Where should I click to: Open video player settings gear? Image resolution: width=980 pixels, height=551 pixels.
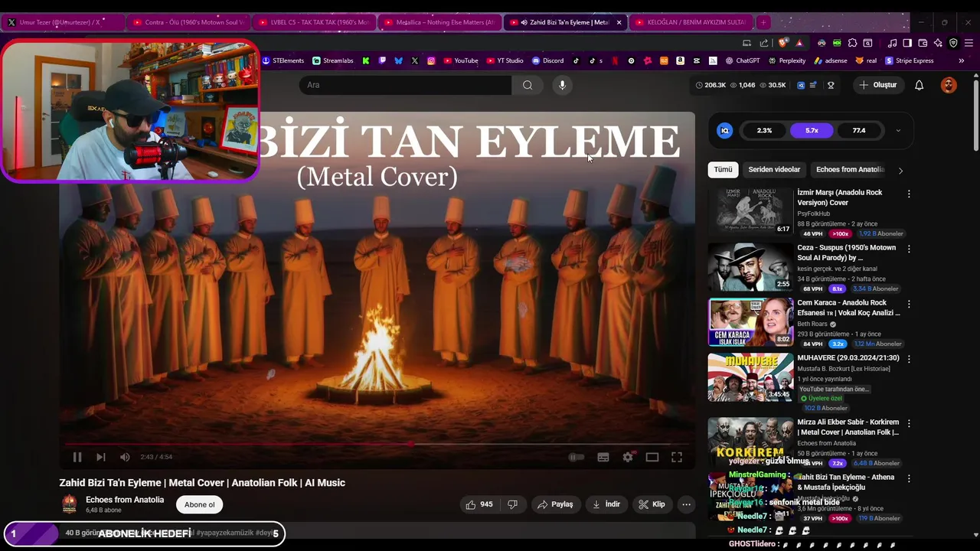(x=628, y=457)
